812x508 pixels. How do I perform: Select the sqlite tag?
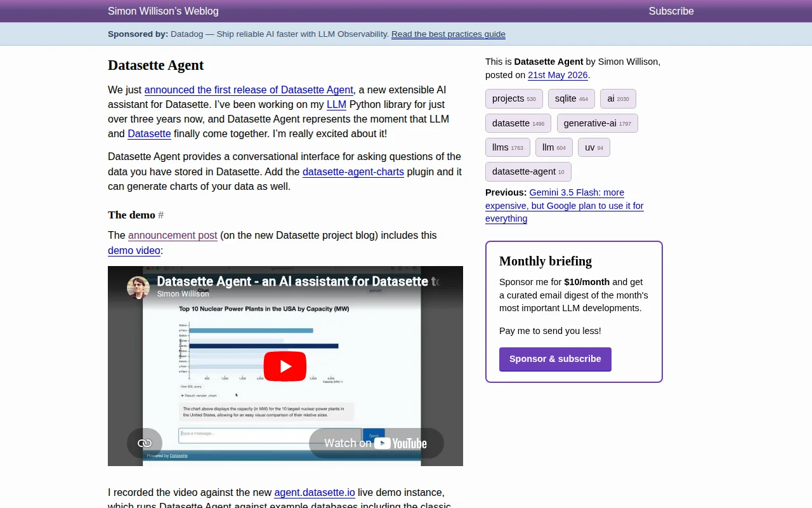[x=572, y=98]
